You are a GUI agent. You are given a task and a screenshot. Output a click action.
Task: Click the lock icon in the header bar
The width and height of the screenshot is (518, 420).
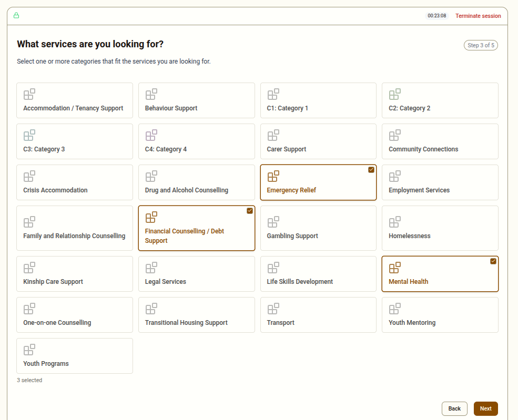pos(16,15)
